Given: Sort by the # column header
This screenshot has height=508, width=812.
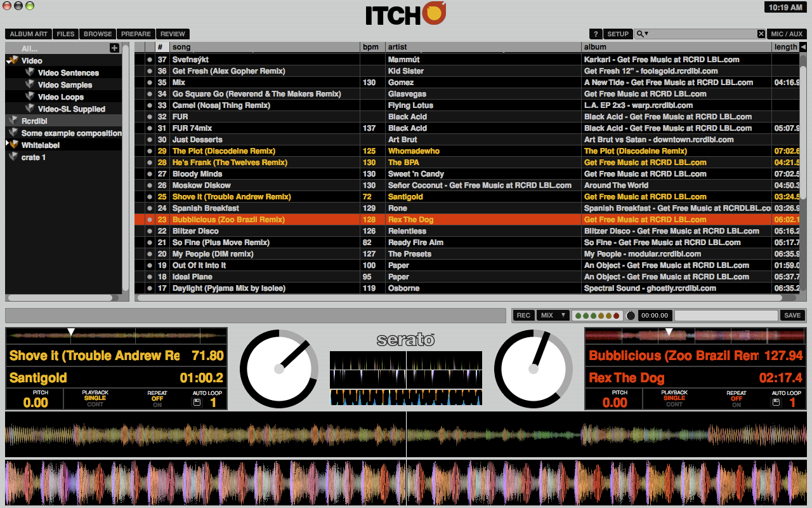Looking at the screenshot, I should point(162,47).
